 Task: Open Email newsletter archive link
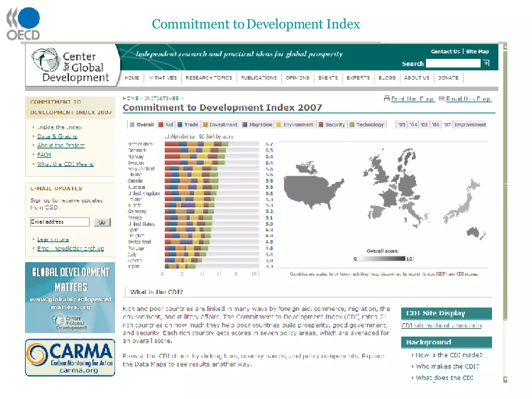pyautogui.click(x=70, y=248)
